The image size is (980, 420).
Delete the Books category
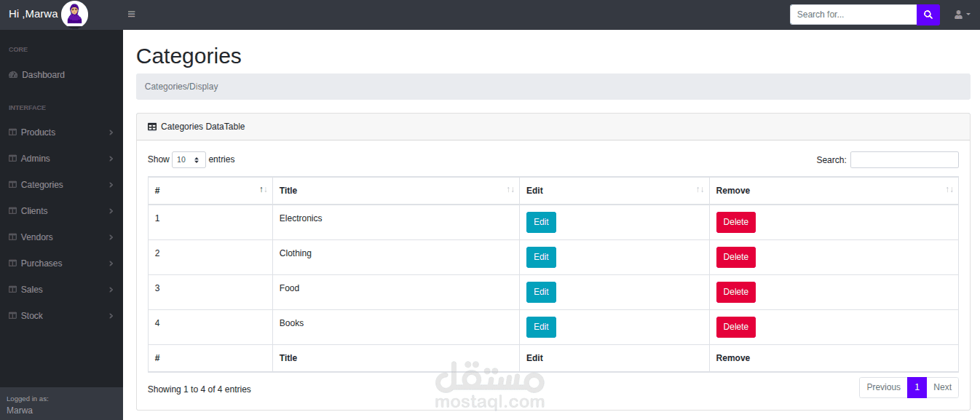(x=735, y=327)
